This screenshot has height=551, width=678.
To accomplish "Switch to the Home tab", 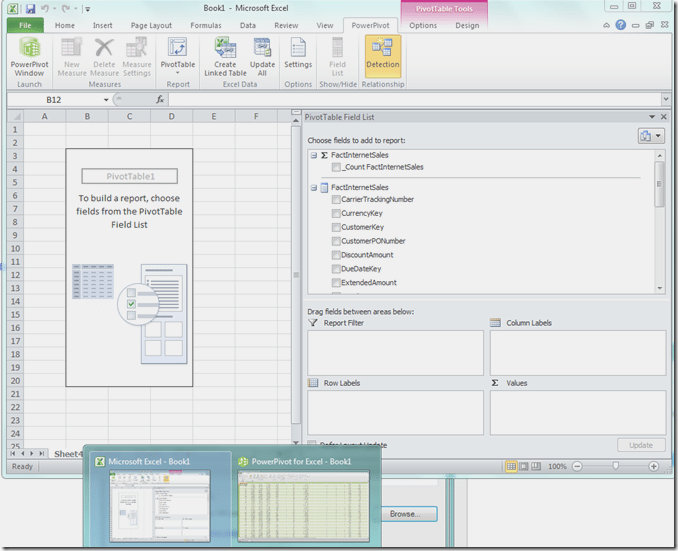I will tap(64, 26).
